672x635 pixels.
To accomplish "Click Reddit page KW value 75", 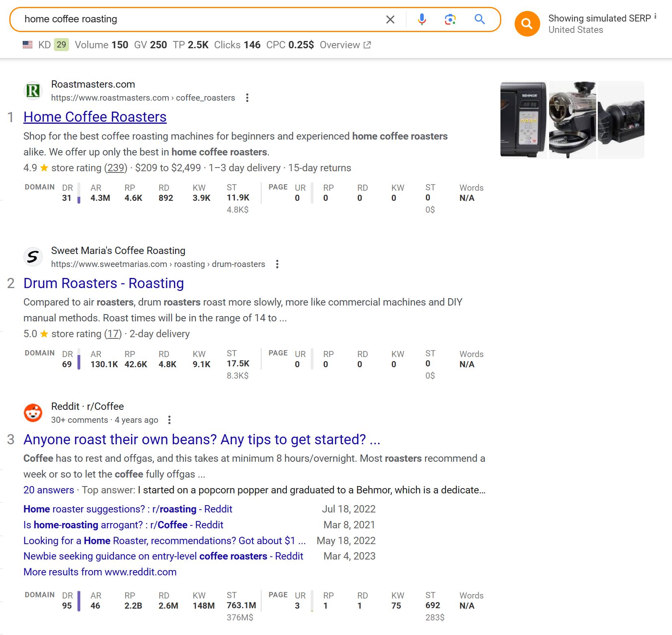I will tap(396, 606).
